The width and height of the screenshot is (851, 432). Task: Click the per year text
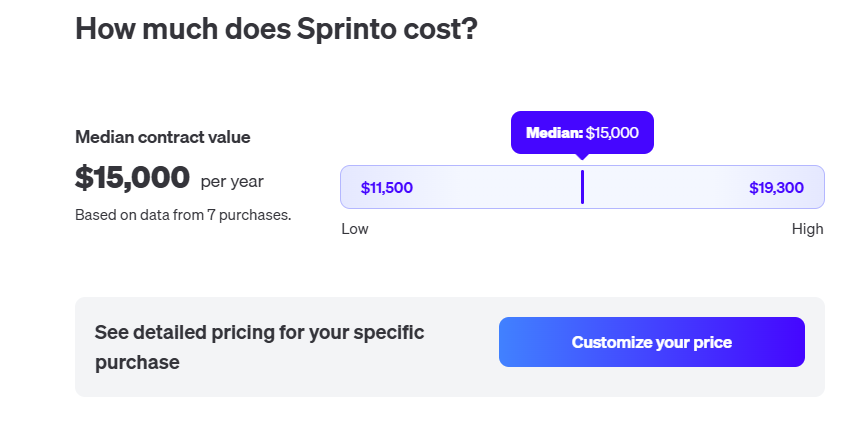[x=232, y=181]
